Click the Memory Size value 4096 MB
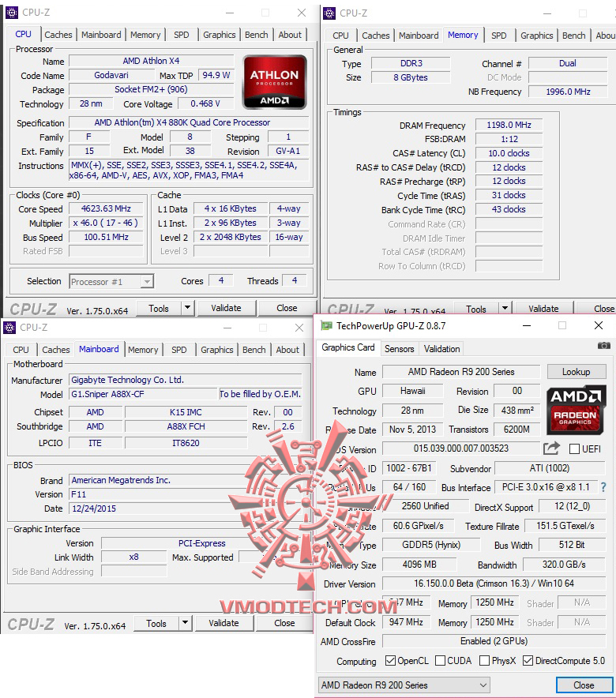Viewport: 616px width, 698px height. (419, 565)
